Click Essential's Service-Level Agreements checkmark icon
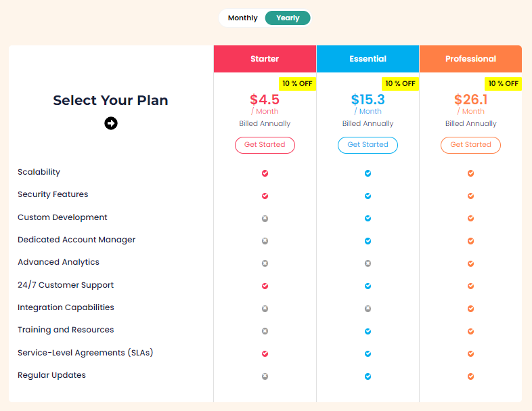This screenshot has height=411, width=532. tap(368, 353)
